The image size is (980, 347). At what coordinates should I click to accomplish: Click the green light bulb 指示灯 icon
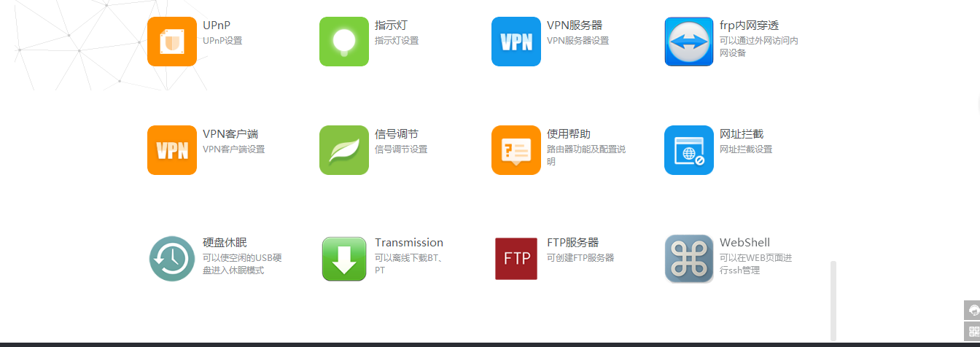pos(344,42)
